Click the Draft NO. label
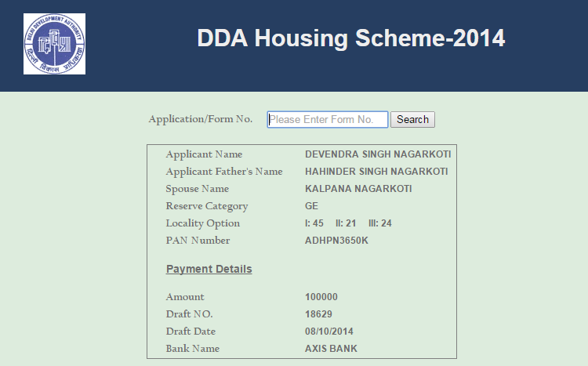 point(190,313)
